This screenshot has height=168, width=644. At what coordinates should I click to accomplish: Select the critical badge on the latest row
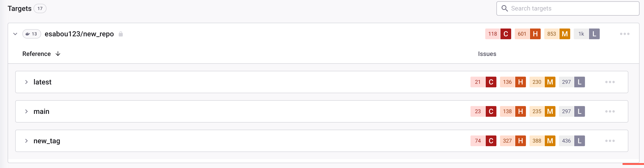(483, 82)
